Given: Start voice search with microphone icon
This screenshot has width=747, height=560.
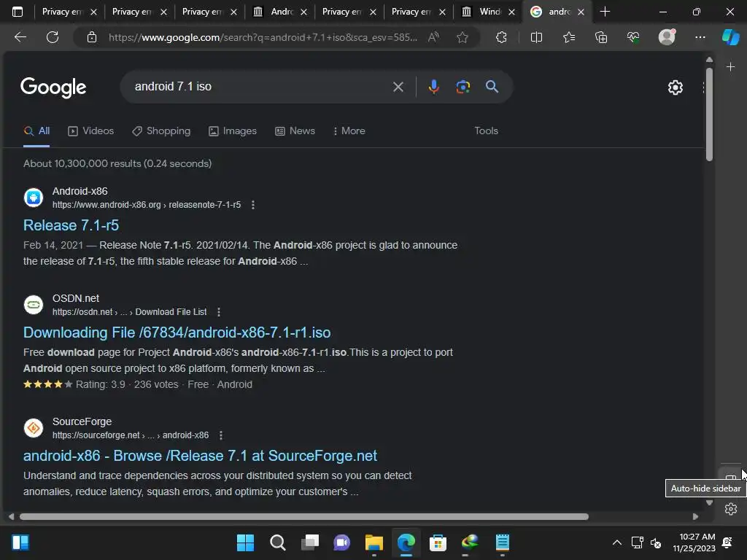Looking at the screenshot, I should point(433,87).
